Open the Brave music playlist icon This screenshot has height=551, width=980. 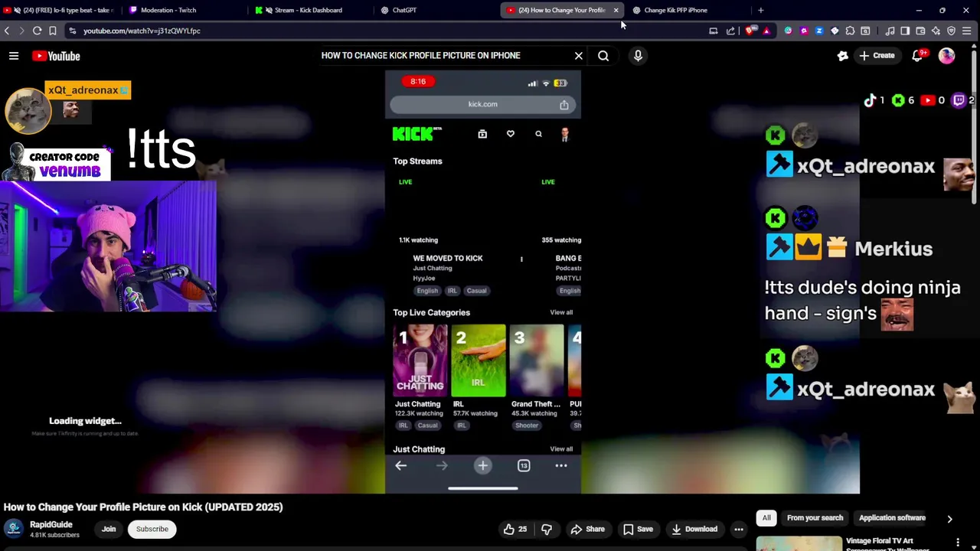click(x=890, y=31)
